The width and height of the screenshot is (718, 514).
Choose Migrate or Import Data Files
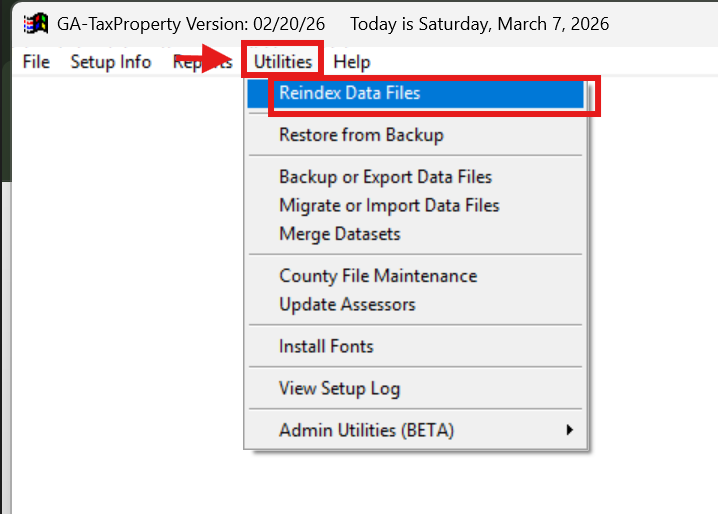[389, 206]
